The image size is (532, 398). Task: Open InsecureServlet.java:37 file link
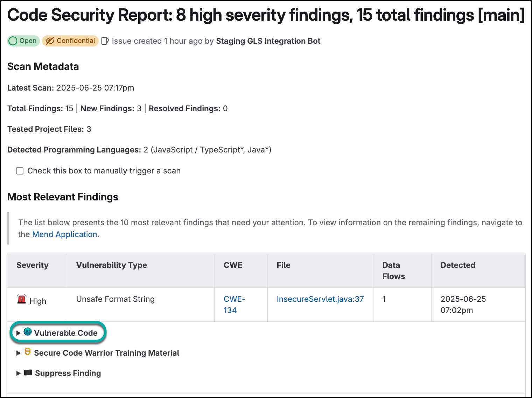pos(320,299)
